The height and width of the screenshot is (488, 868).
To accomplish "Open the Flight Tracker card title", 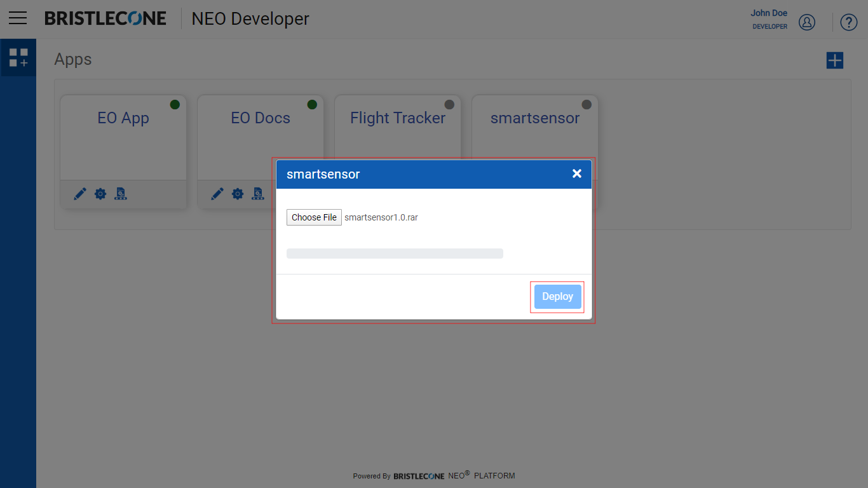I will tap(398, 118).
